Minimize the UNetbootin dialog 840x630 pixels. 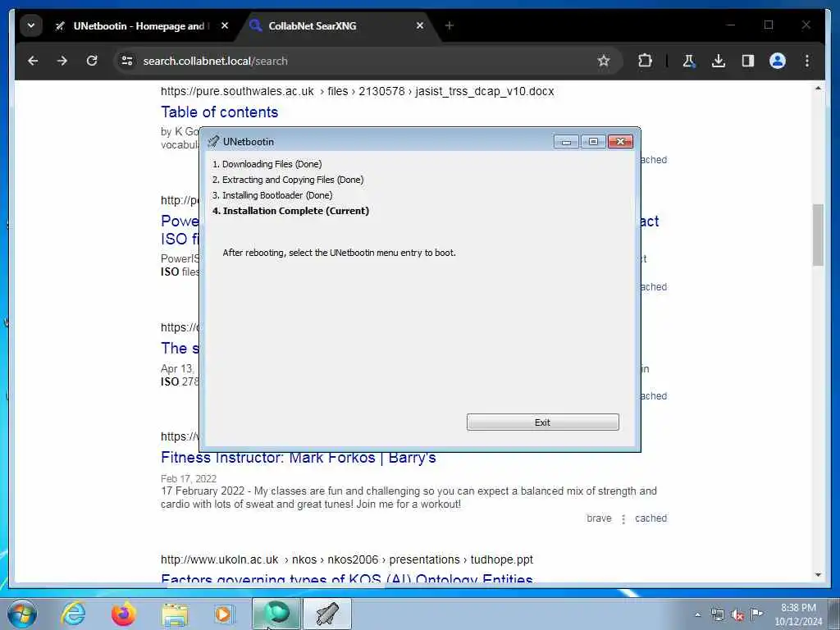[x=566, y=141]
